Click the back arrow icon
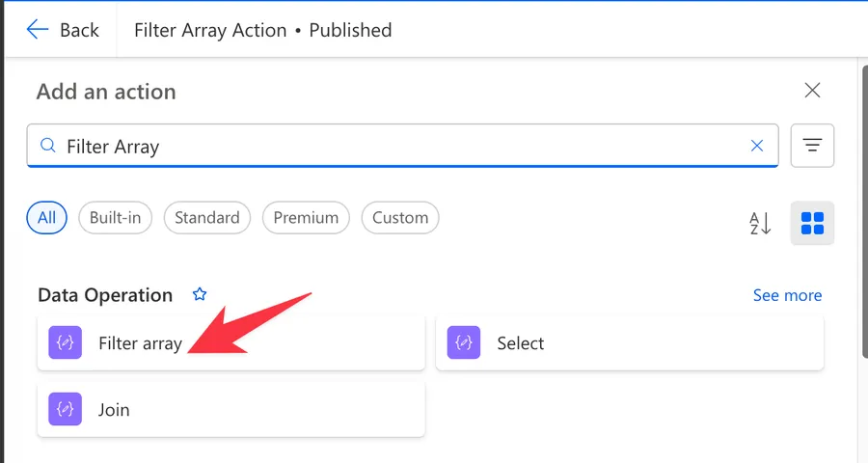The image size is (868, 463). pos(38,30)
